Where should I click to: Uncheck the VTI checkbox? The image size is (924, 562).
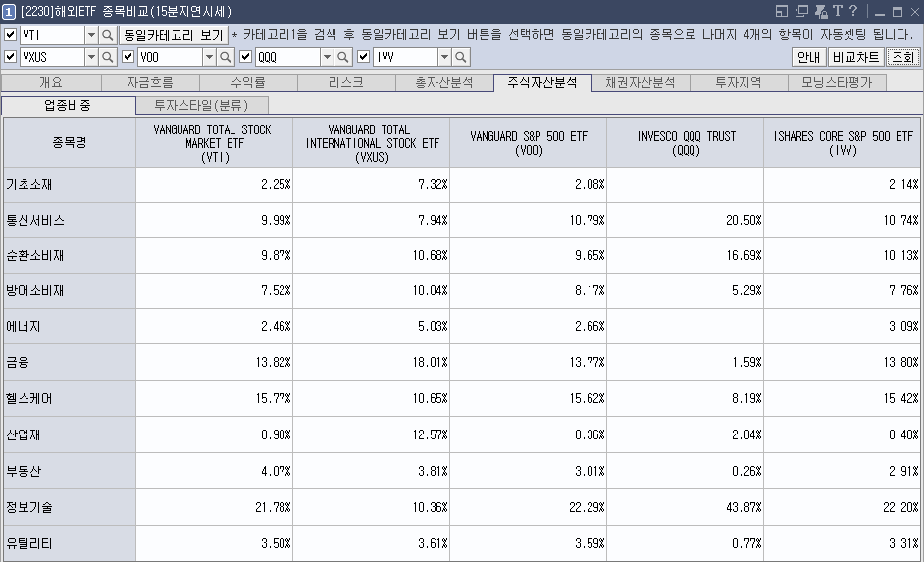10,34
